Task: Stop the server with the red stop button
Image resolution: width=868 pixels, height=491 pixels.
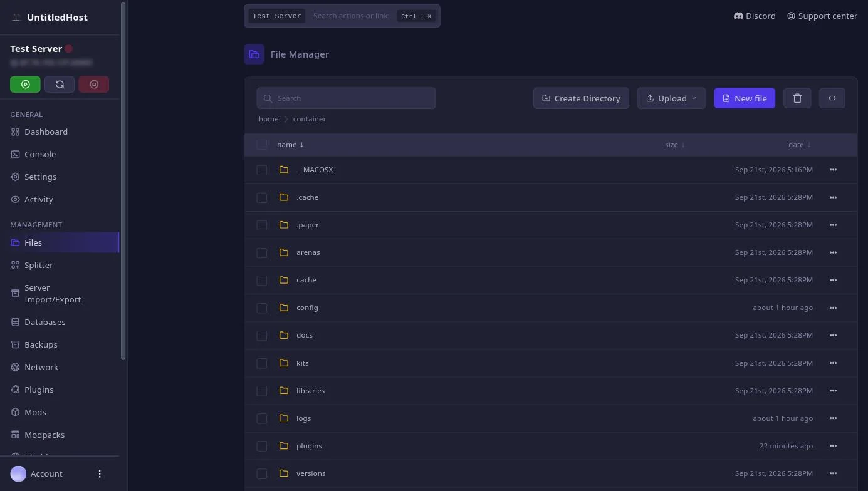Action: (94, 84)
